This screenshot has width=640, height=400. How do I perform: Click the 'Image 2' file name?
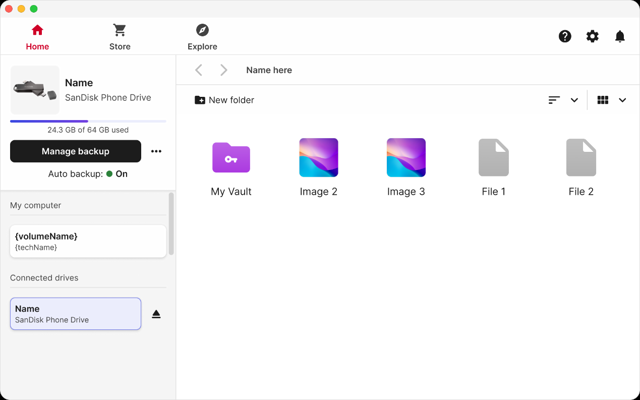click(x=318, y=191)
